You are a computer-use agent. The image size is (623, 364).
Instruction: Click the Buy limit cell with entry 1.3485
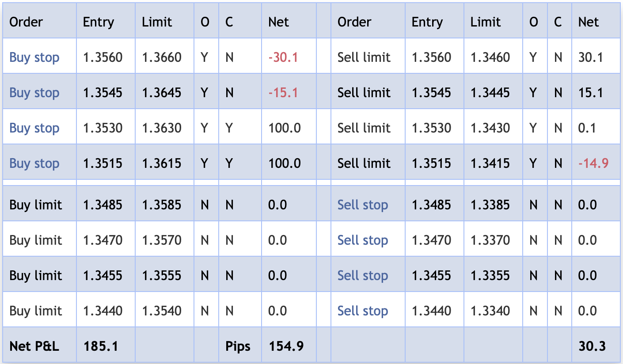tap(36, 205)
